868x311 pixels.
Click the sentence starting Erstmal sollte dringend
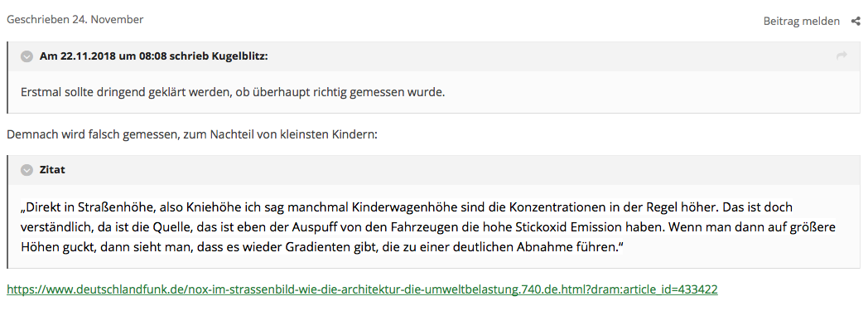[x=233, y=92]
